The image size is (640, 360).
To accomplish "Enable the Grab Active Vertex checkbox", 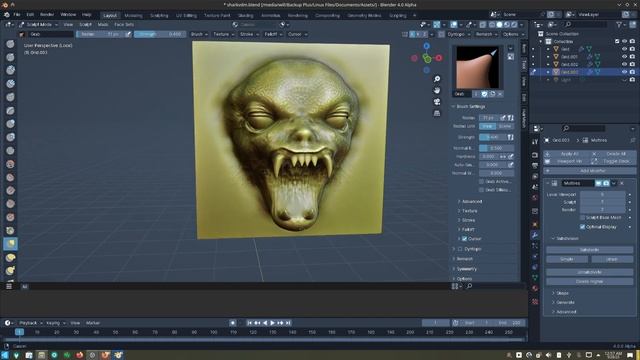I will [482, 182].
